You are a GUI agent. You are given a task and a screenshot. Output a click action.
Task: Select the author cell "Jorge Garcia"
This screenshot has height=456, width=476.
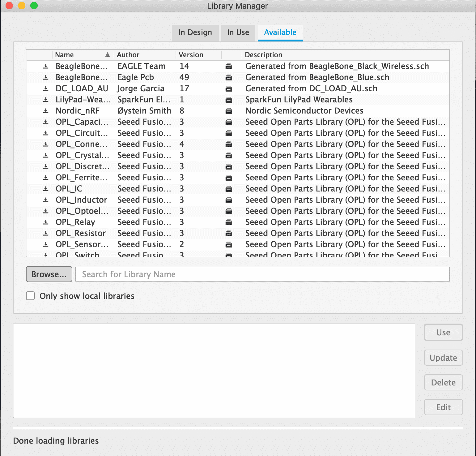click(x=141, y=88)
